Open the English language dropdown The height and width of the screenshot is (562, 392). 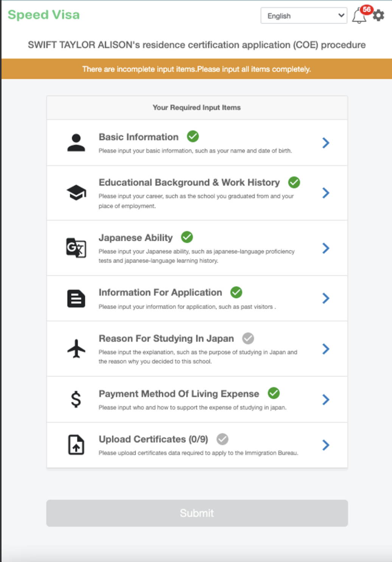tap(304, 16)
